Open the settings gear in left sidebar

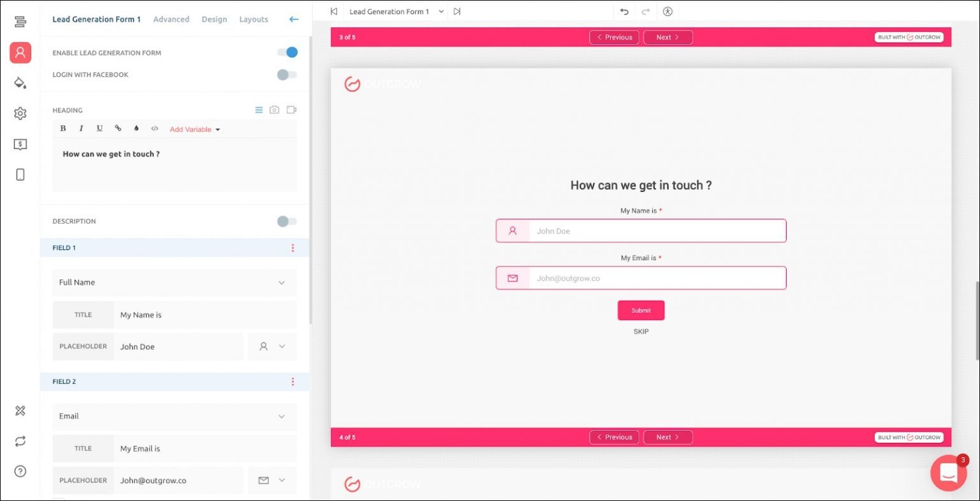[20, 113]
